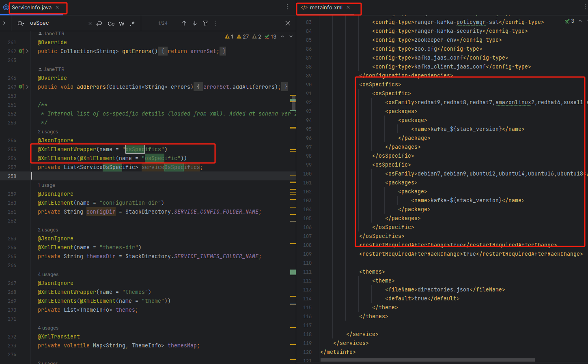588x364 pixels.
Task: Toggle whole Words (W) search option
Action: click(x=122, y=24)
